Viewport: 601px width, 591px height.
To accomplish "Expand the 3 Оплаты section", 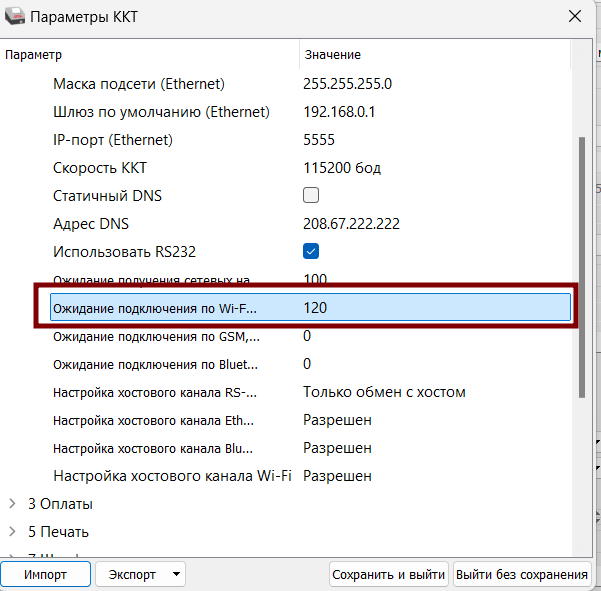I will coord(12,503).
